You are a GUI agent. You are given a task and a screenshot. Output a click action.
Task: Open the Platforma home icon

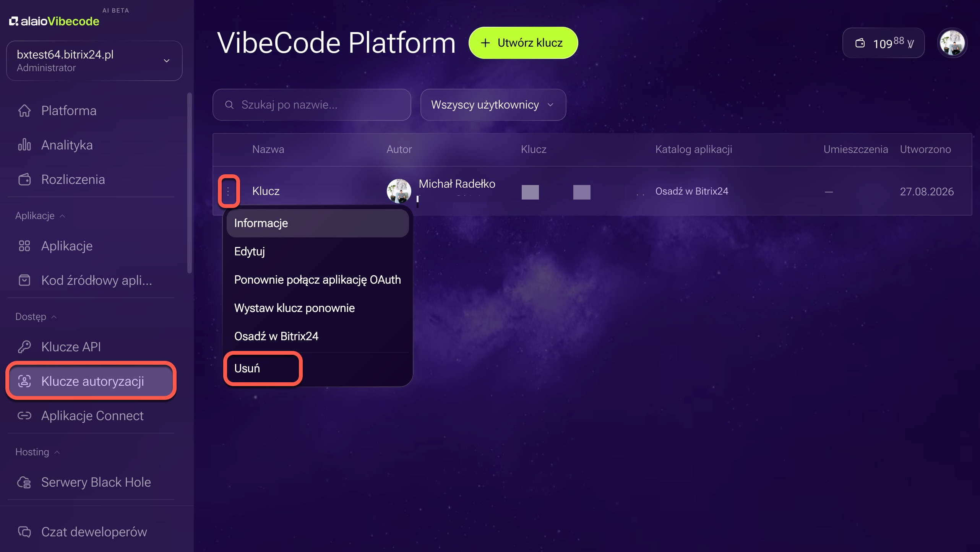point(24,110)
